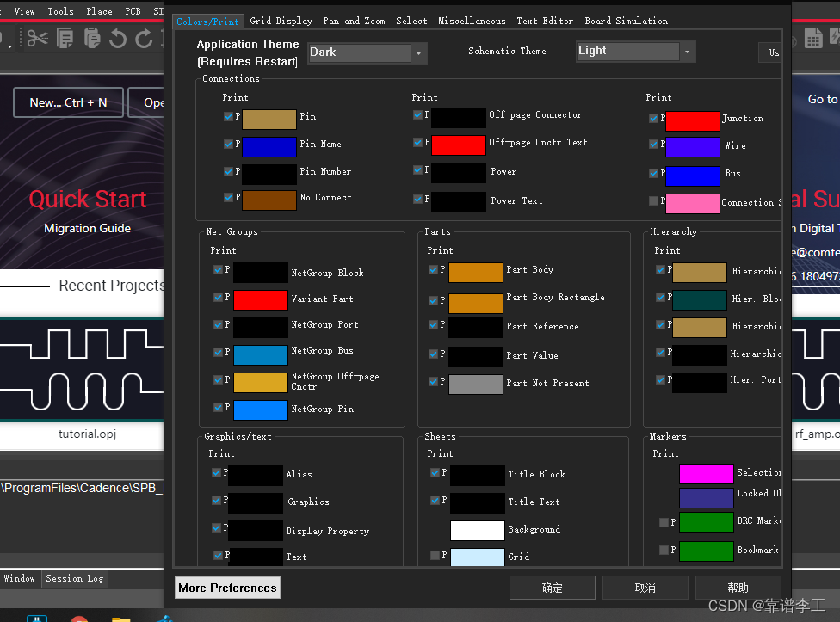Toggle the Print checkbox for No Connect
Image resolution: width=840 pixels, height=622 pixels.
tap(228, 197)
